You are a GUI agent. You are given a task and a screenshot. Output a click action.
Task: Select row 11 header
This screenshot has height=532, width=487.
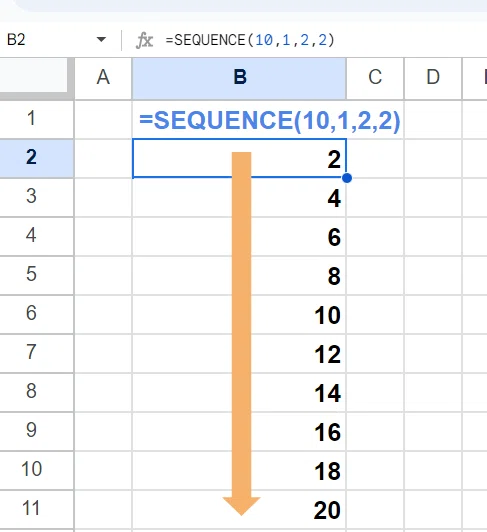coord(37,509)
